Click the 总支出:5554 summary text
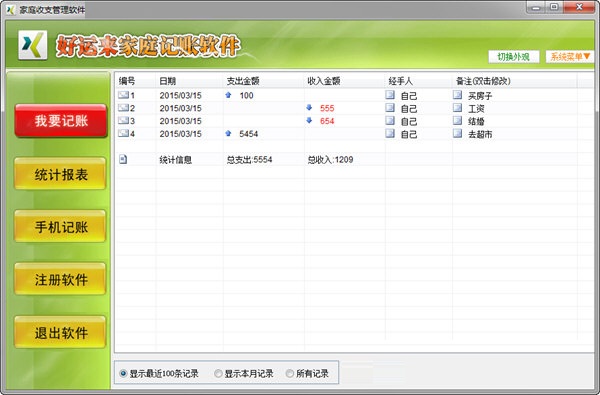Viewport: 600px width, 395px height. pyautogui.click(x=249, y=159)
